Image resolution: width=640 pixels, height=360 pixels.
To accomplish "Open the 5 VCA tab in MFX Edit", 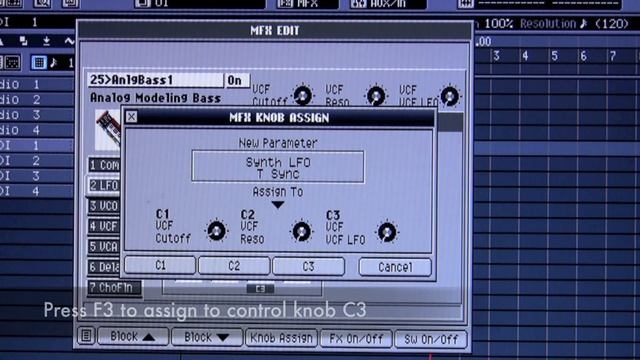I will [x=104, y=247].
